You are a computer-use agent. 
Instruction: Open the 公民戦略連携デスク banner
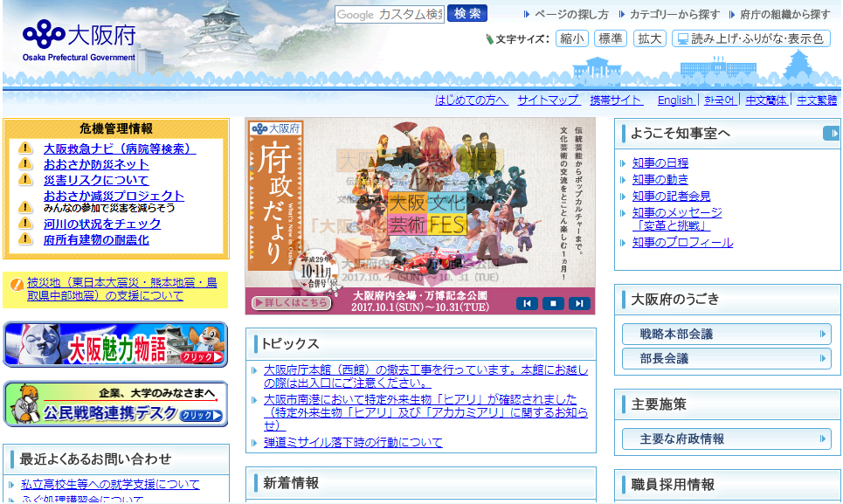point(115,404)
